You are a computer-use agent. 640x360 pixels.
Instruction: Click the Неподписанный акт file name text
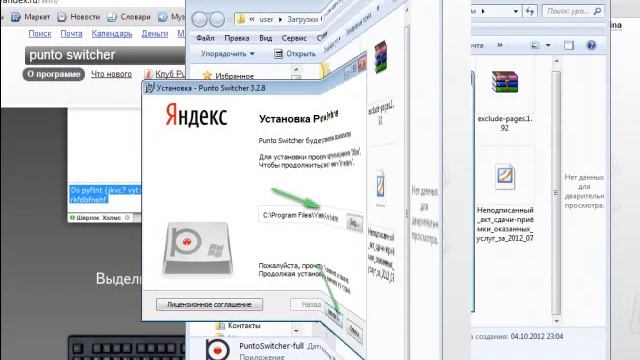(505, 224)
